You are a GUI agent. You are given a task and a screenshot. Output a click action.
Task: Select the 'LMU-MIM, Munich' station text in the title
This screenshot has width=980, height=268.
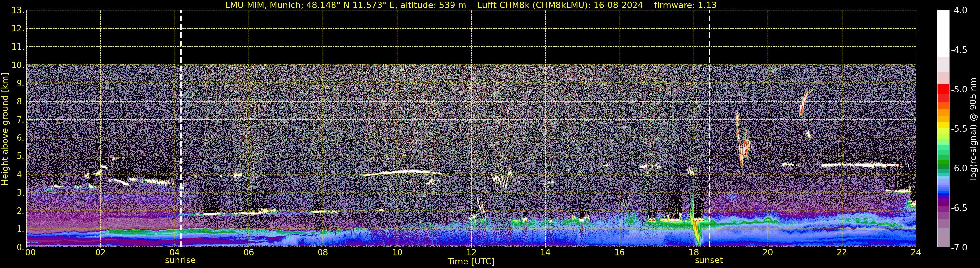click(x=264, y=5)
